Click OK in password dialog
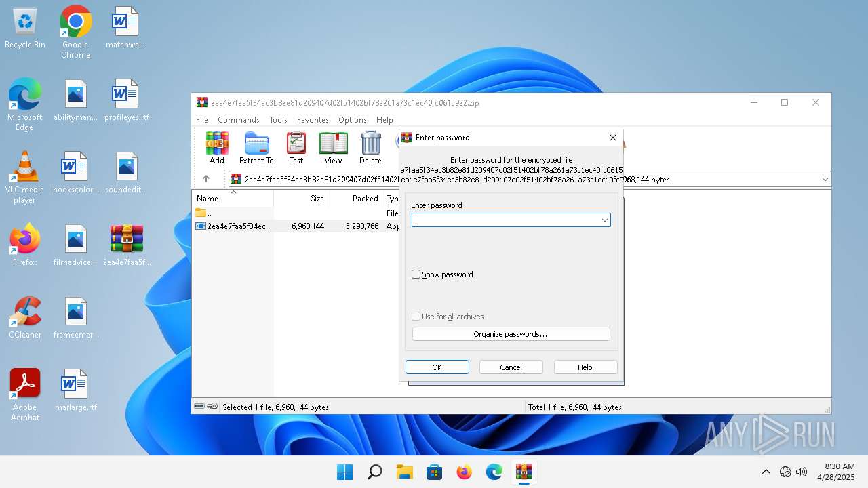 [437, 367]
